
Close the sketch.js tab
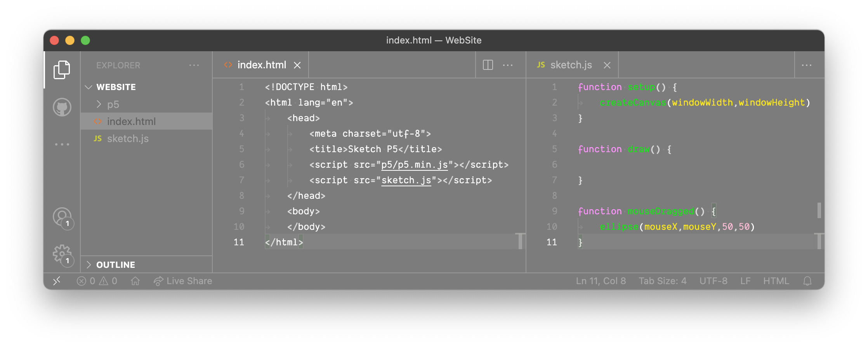(x=607, y=66)
